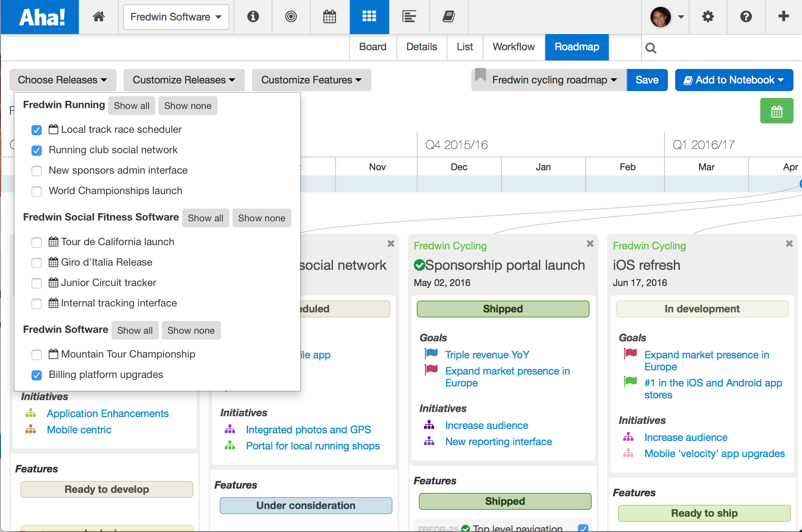Click Show none for Fredwin Social Fitness Software
The height and width of the screenshot is (532, 802).
[x=262, y=218]
